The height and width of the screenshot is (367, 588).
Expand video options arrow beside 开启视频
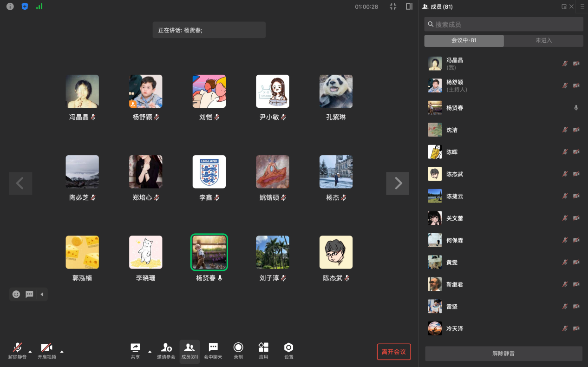(62, 351)
